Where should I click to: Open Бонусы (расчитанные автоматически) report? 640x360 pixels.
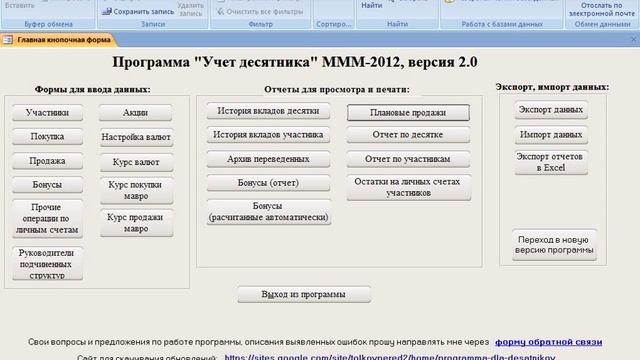pyautogui.click(x=269, y=212)
